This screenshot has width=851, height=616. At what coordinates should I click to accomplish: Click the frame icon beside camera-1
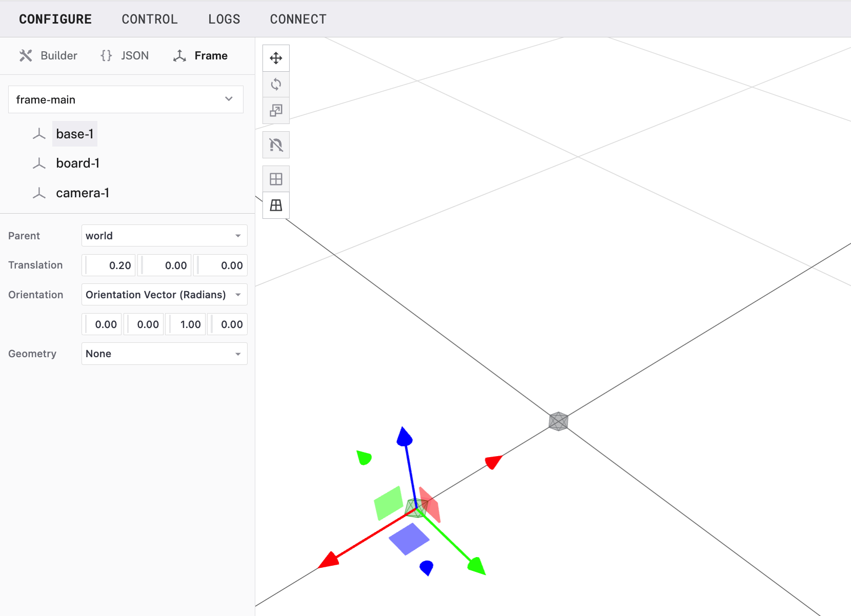coord(39,193)
